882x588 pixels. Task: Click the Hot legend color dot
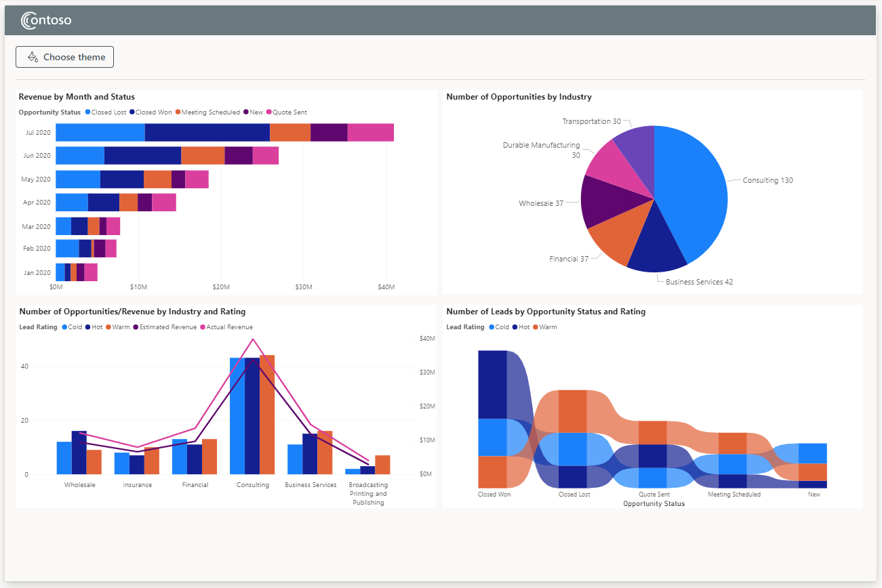(x=86, y=327)
